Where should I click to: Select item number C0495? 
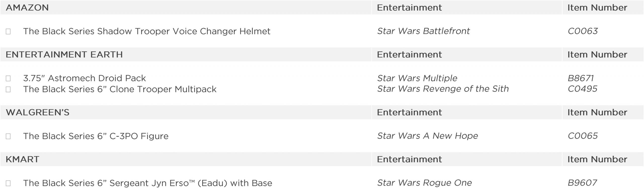[582, 89]
